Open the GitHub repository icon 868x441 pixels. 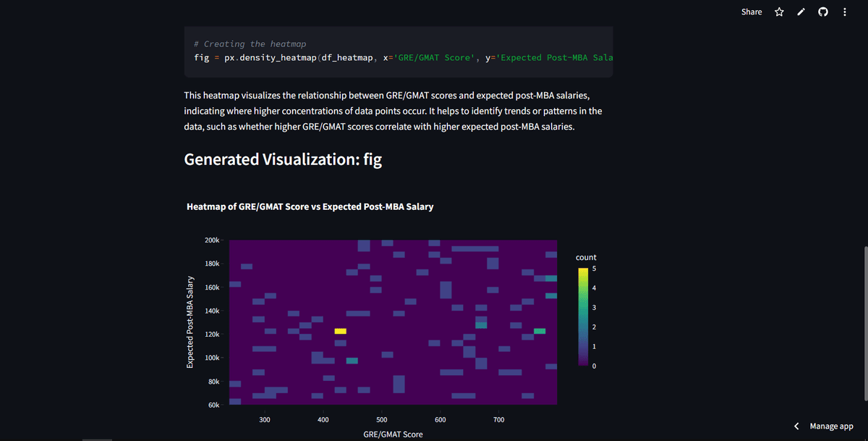pyautogui.click(x=822, y=12)
